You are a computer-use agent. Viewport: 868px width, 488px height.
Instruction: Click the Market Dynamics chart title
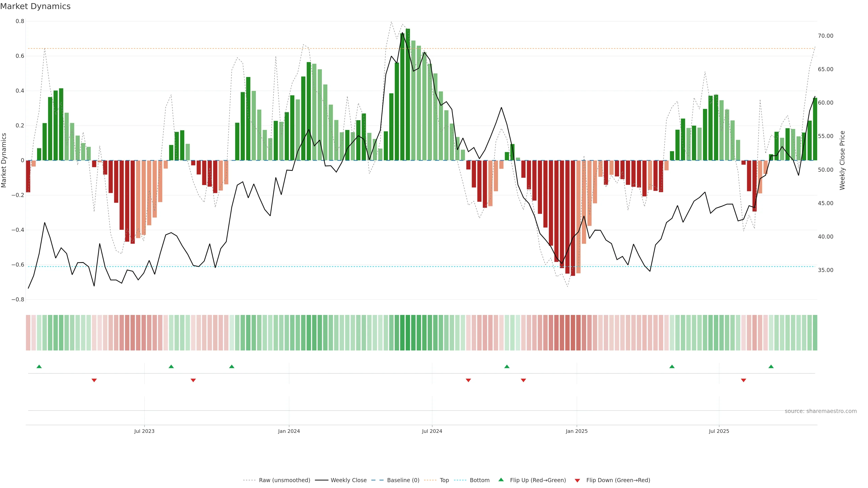35,6
